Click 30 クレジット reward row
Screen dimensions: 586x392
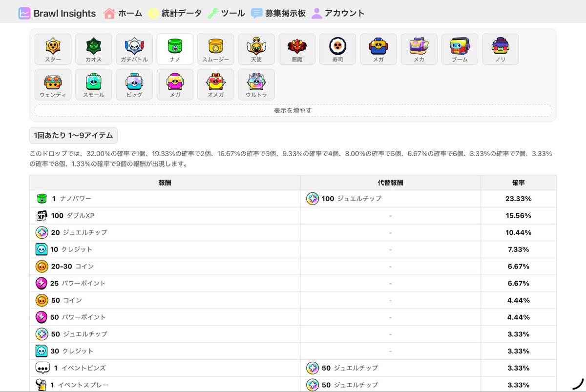pos(293,351)
